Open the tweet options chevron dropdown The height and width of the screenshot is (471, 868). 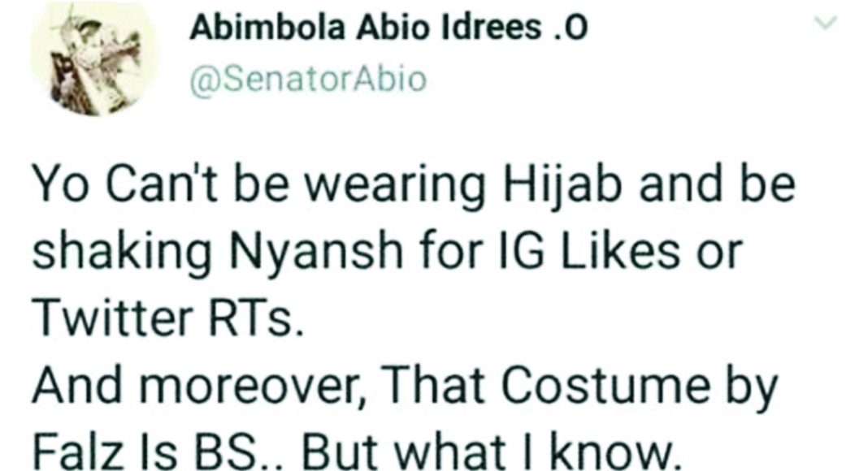coord(827,26)
